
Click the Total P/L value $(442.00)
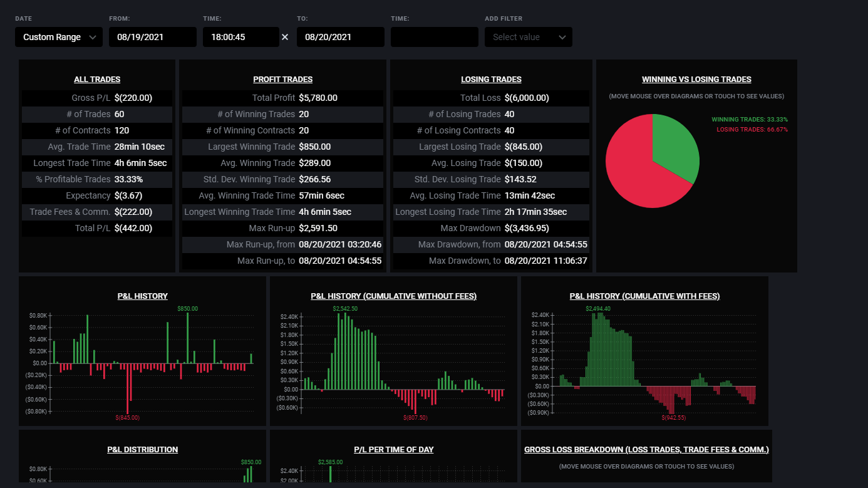pos(133,228)
